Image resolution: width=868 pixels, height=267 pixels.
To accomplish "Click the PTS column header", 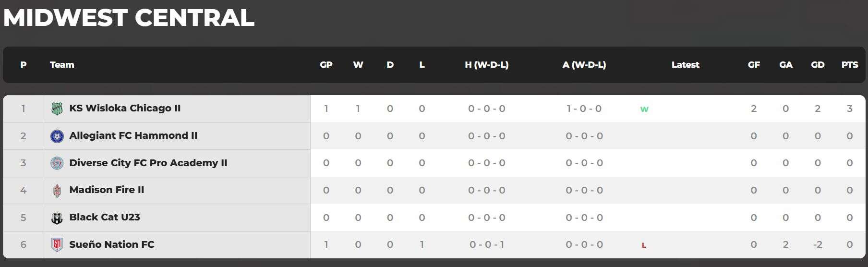I will pyautogui.click(x=849, y=65).
